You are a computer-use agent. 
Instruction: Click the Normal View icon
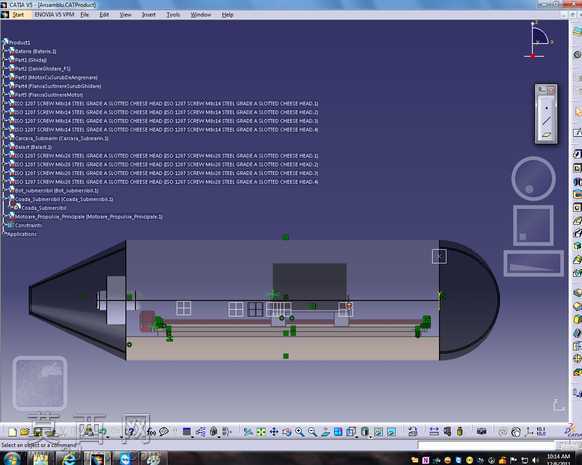(325, 432)
